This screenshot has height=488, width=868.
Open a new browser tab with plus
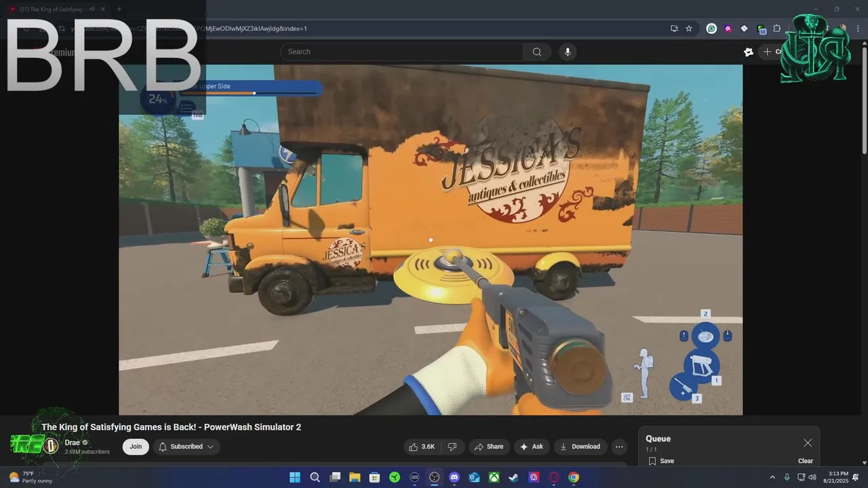[119, 9]
